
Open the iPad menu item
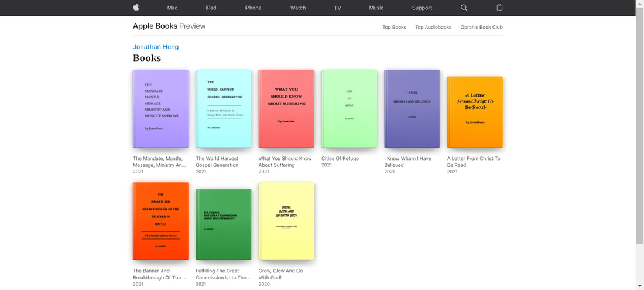point(211,8)
